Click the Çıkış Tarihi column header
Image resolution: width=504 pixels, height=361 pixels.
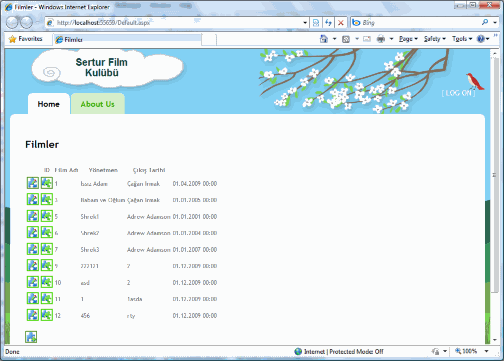pos(149,170)
